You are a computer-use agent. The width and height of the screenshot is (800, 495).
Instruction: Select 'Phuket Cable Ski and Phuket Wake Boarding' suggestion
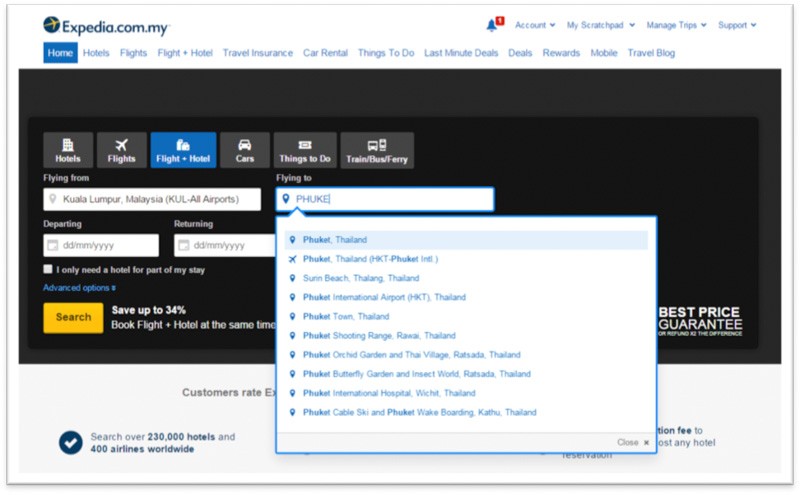point(466,412)
